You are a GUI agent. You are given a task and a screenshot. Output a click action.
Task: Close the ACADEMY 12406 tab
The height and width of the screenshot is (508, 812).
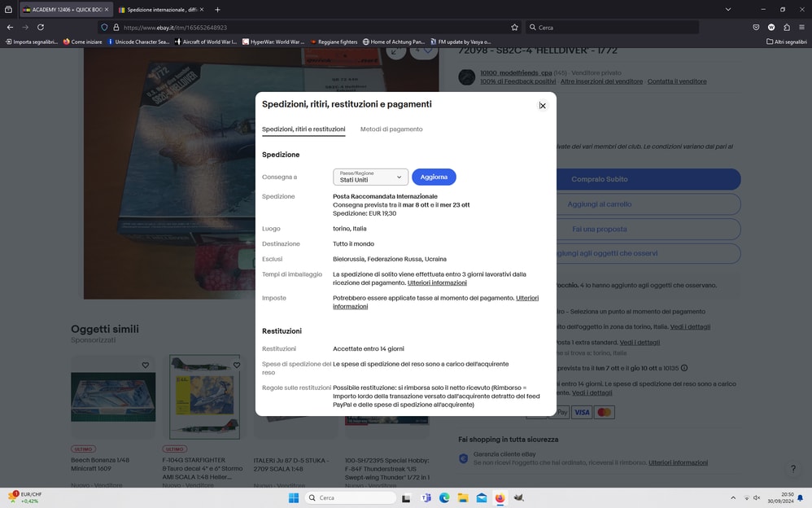107,9
